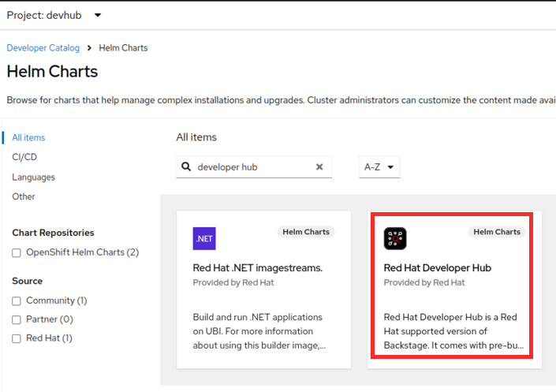The height and width of the screenshot is (392, 556).
Task: Click the Source filter heading
Action: click(x=28, y=281)
